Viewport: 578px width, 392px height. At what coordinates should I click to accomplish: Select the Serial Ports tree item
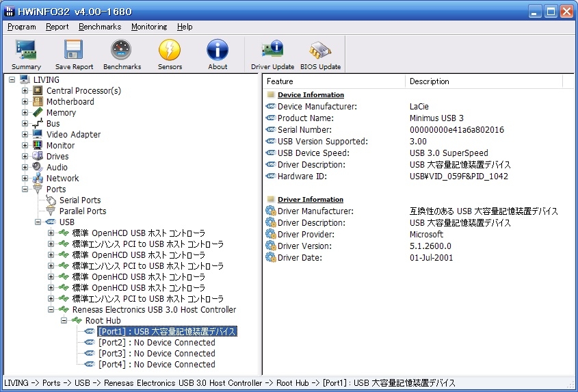pos(80,200)
